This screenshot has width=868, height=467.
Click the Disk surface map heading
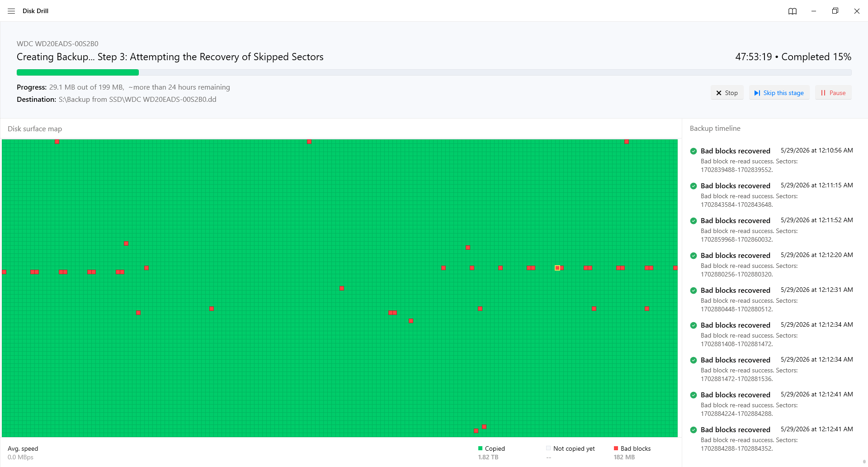click(x=35, y=129)
